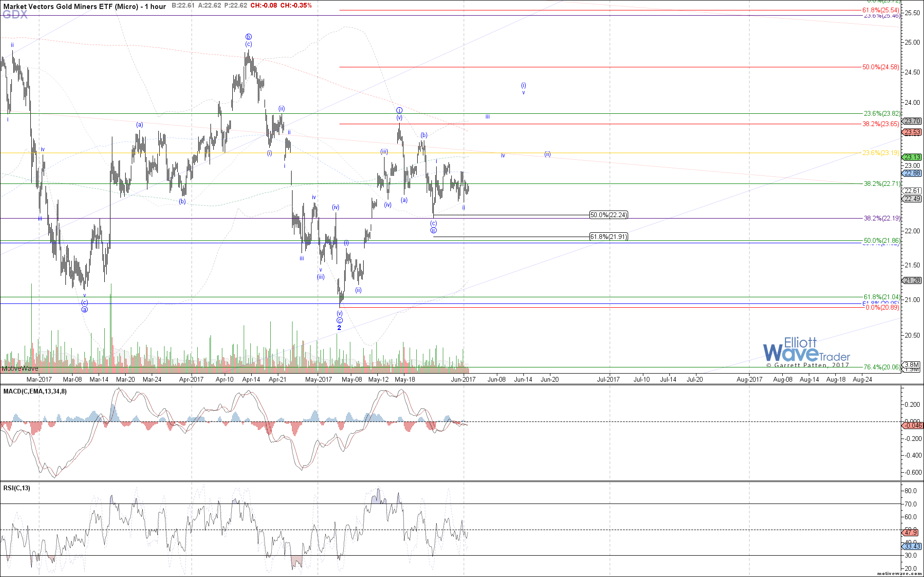This screenshot has height=577, width=924.
Task: Click the 50.0%(21.86) Fibonacci label
Action: pos(882,240)
